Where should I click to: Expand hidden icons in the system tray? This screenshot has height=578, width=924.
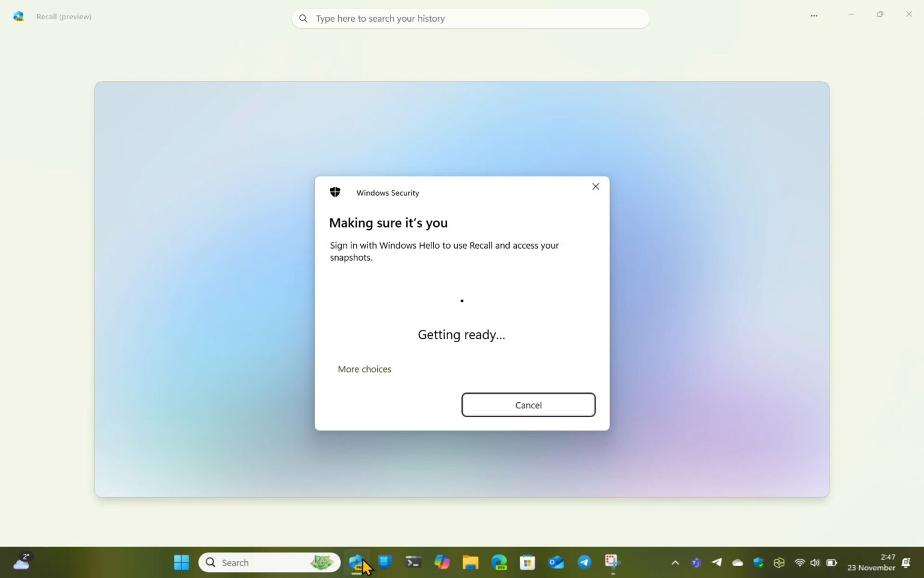point(675,562)
